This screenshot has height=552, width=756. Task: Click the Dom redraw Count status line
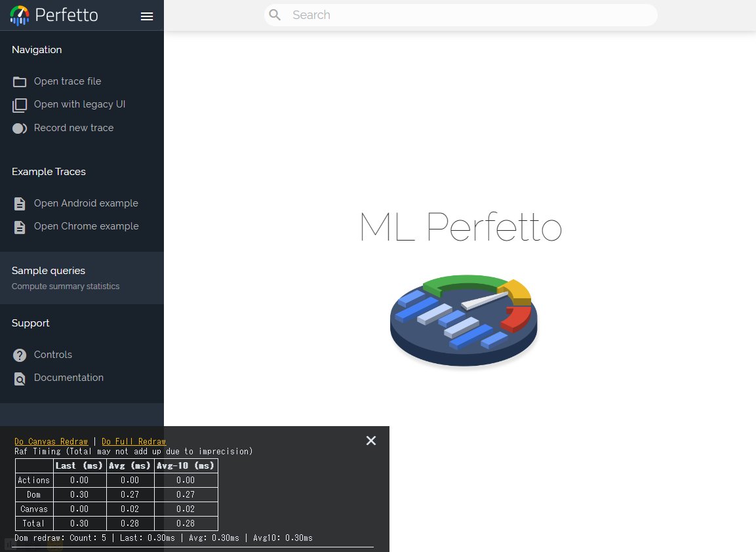coord(163,538)
